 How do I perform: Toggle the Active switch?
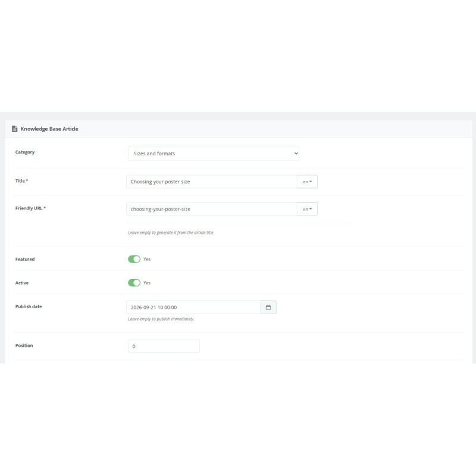click(x=134, y=283)
